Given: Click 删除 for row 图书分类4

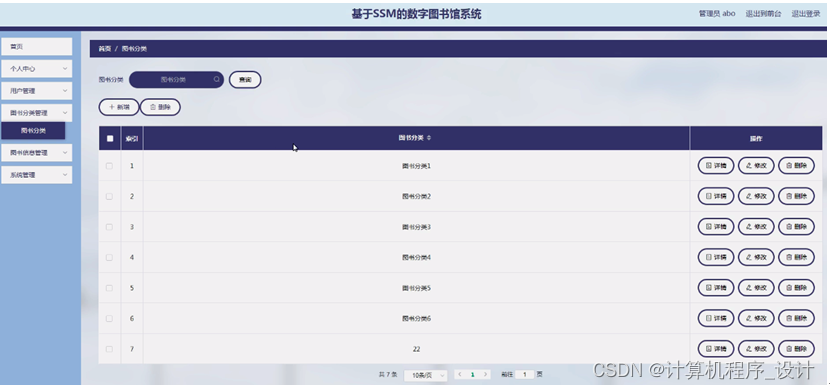Looking at the screenshot, I should (797, 257).
